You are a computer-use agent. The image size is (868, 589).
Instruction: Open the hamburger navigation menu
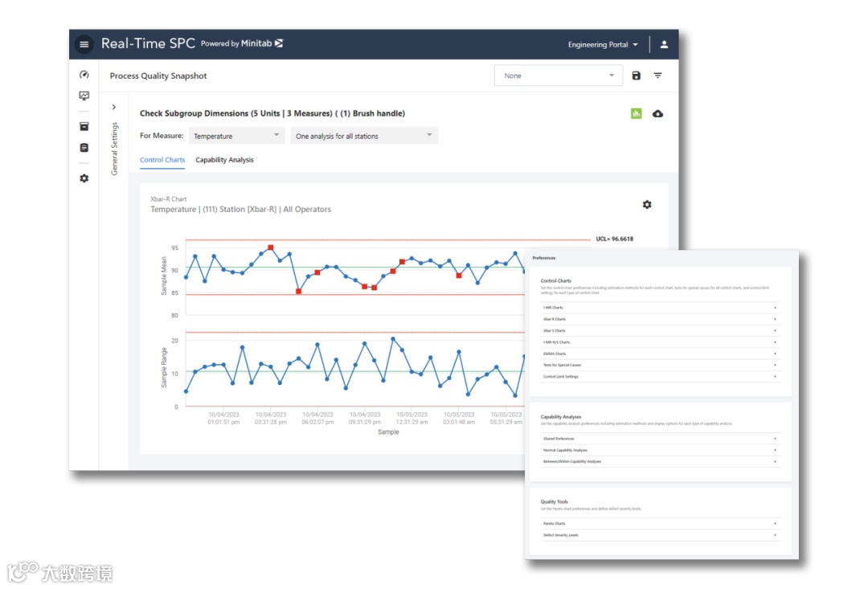84,44
